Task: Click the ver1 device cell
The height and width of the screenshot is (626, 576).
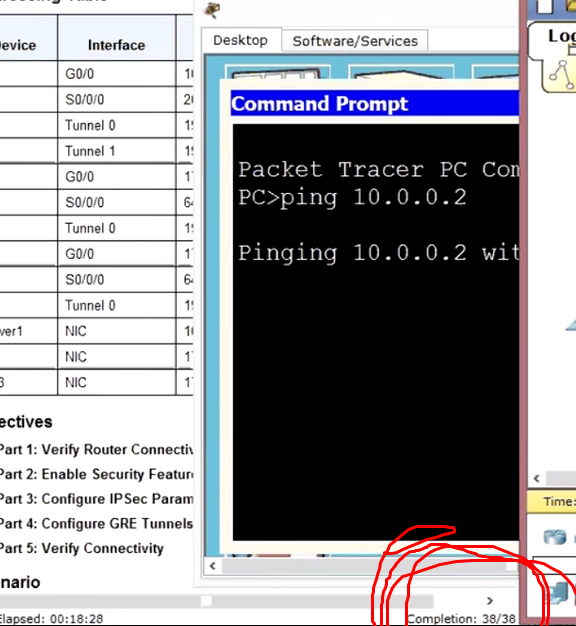Action: (x=28, y=331)
